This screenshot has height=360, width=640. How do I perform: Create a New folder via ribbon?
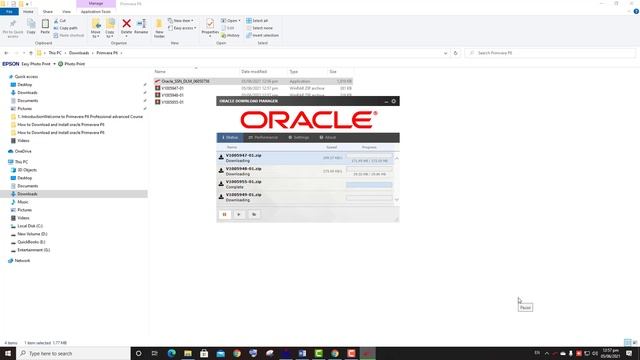(159, 28)
